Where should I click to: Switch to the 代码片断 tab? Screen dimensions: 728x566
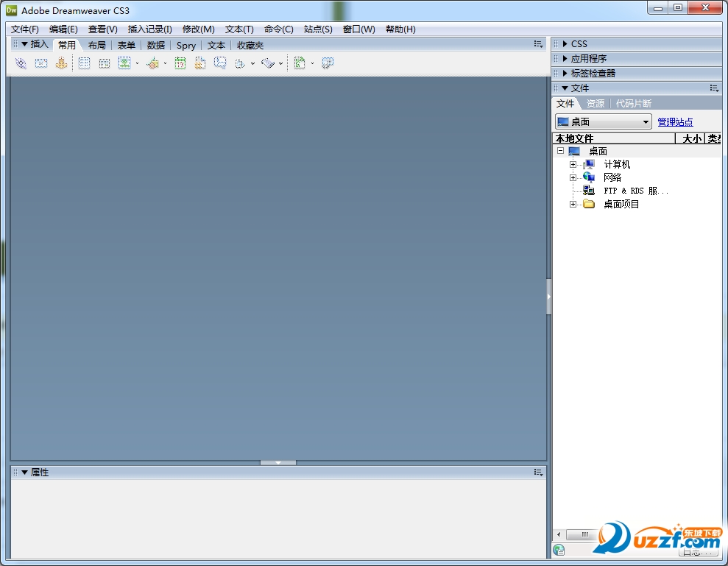[634, 104]
